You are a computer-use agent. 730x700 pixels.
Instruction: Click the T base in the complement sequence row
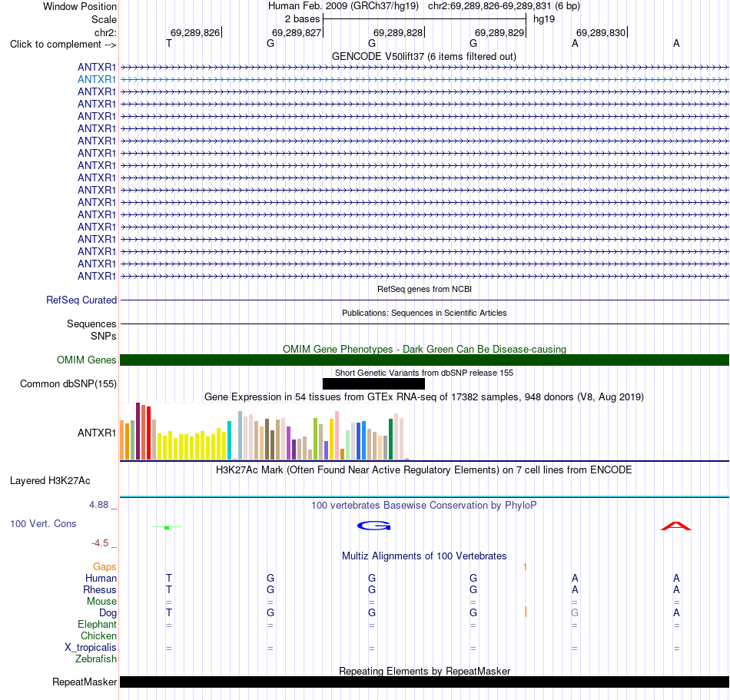click(168, 44)
